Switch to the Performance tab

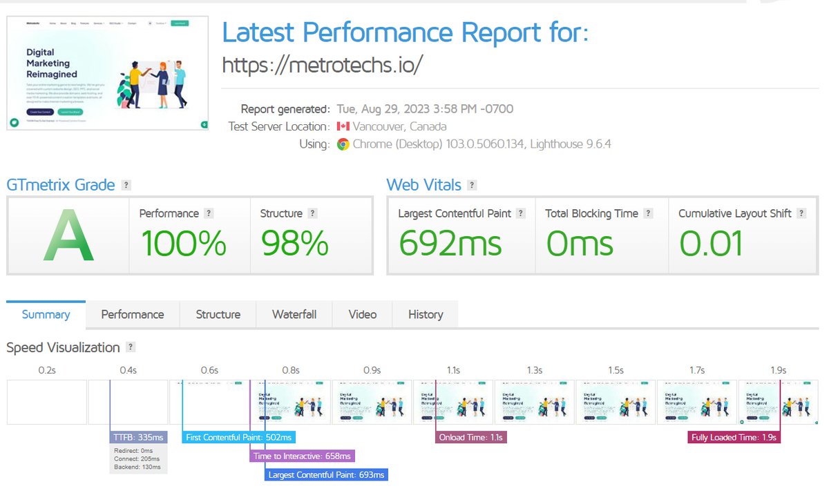pos(133,314)
